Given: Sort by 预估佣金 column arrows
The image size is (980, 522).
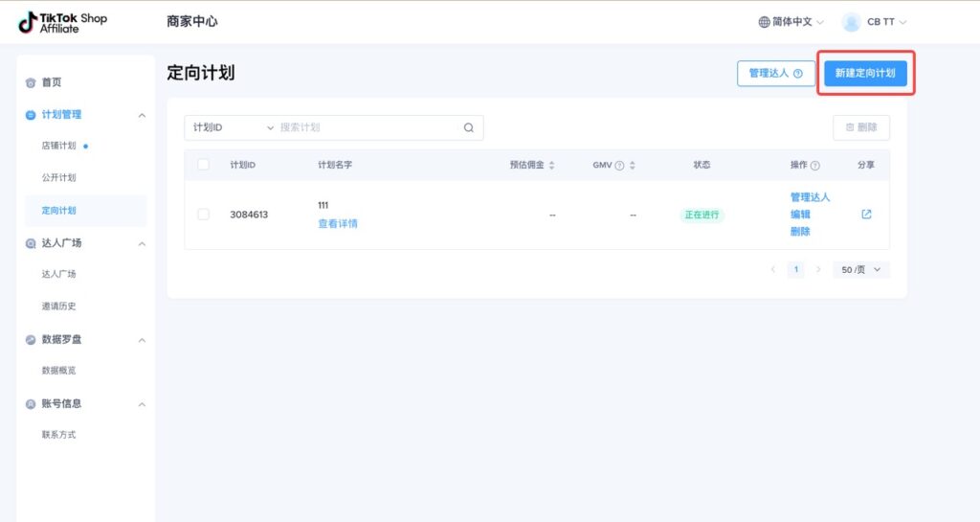Looking at the screenshot, I should pos(551,166).
